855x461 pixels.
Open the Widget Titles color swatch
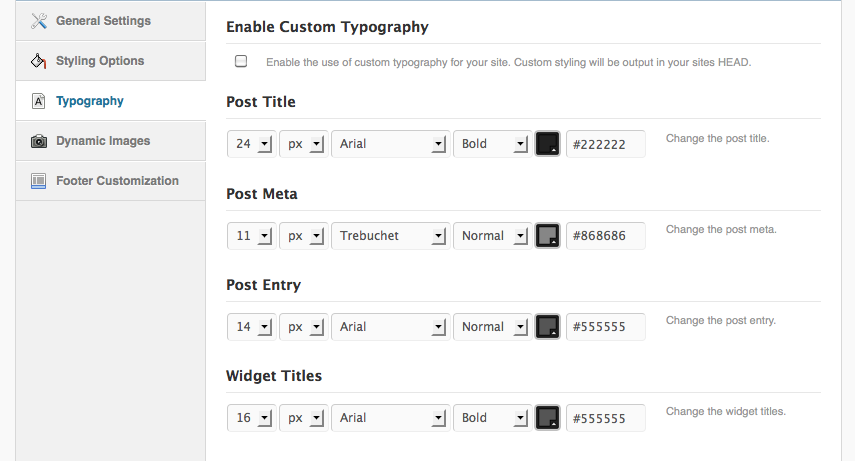(547, 418)
